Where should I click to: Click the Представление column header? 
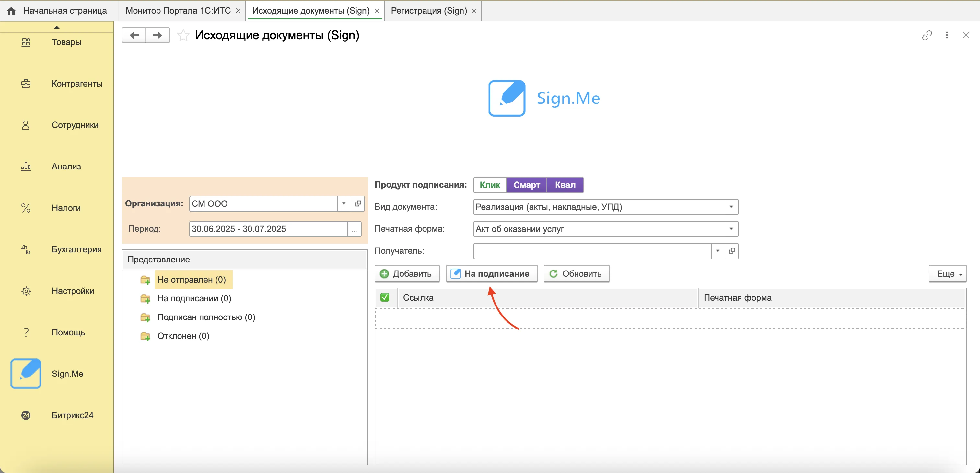(x=245, y=260)
